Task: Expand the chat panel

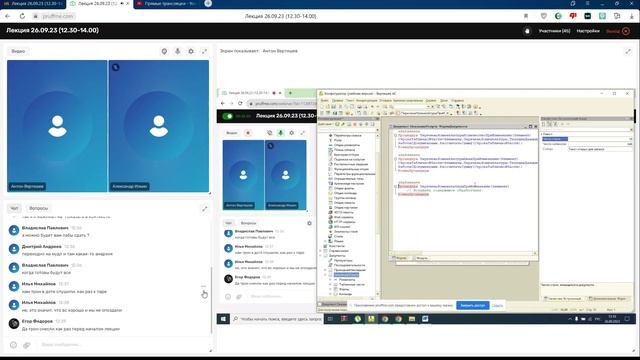Action: tap(204, 209)
